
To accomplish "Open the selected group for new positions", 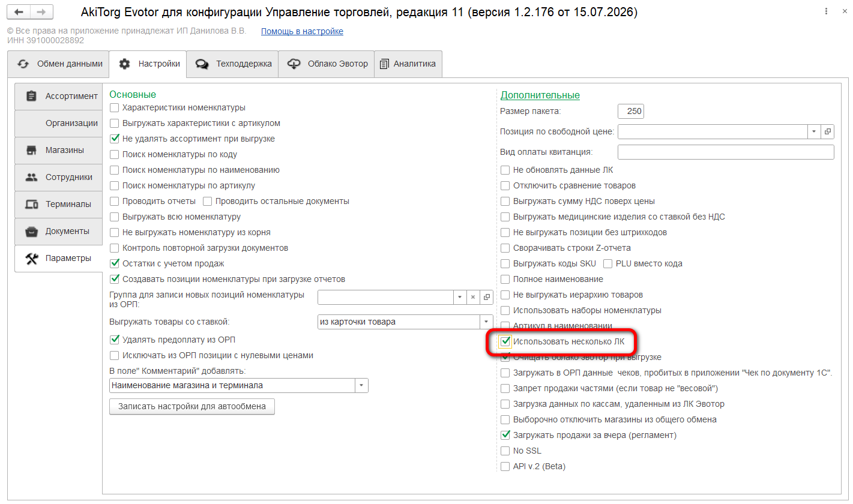I will [486, 297].
